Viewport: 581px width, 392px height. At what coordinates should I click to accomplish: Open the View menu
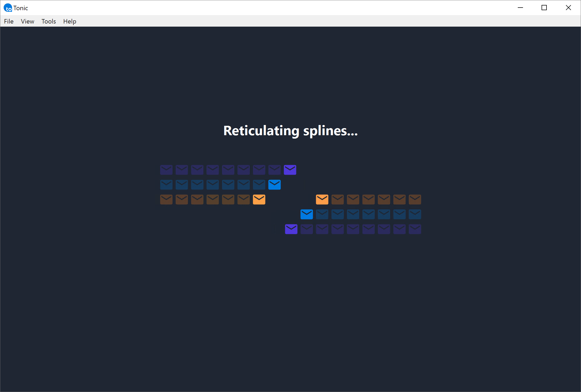(x=27, y=21)
